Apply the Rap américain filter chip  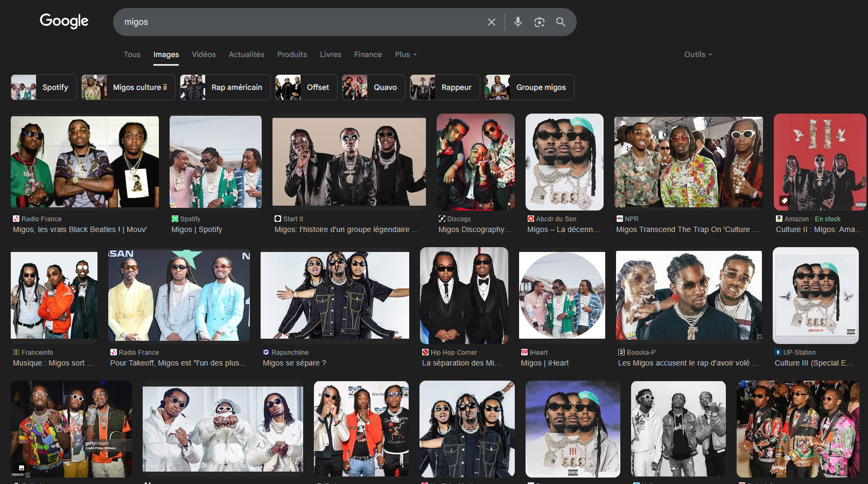pos(225,87)
